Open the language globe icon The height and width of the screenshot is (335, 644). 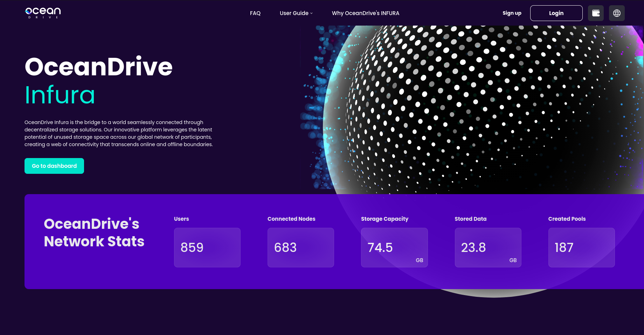[617, 13]
